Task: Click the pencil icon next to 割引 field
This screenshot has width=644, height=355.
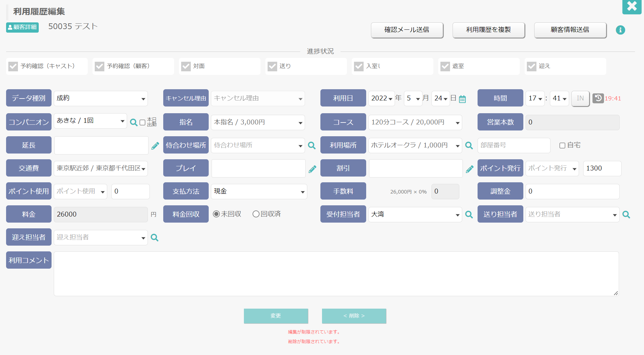Action: coord(470,169)
